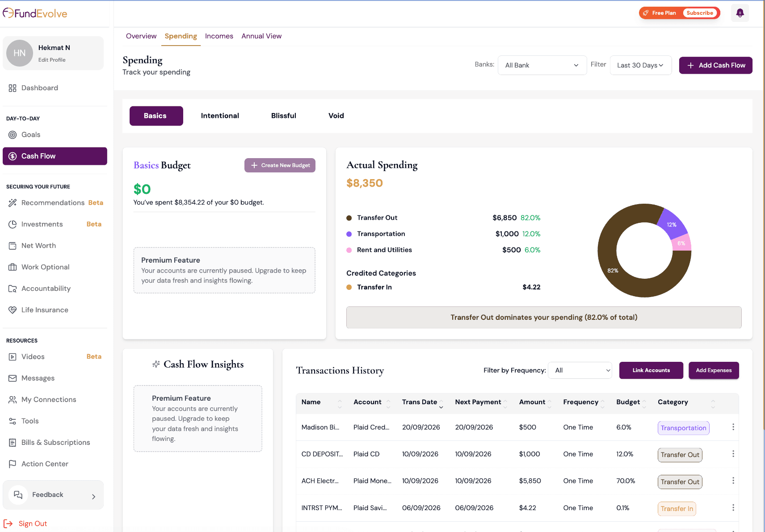Click the Net Worth icon
The image size is (765, 532).
[x=13, y=246]
